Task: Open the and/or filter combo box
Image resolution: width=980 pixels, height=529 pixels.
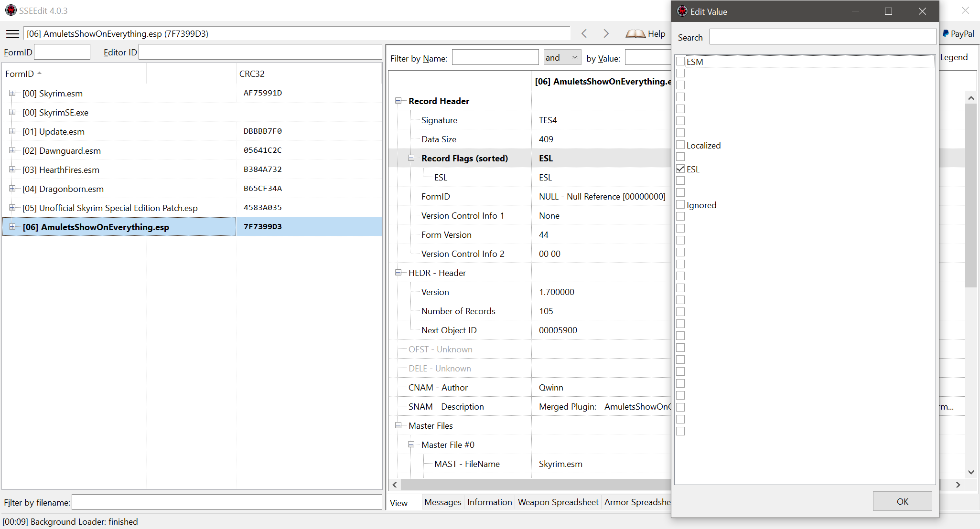Action: tap(562, 58)
